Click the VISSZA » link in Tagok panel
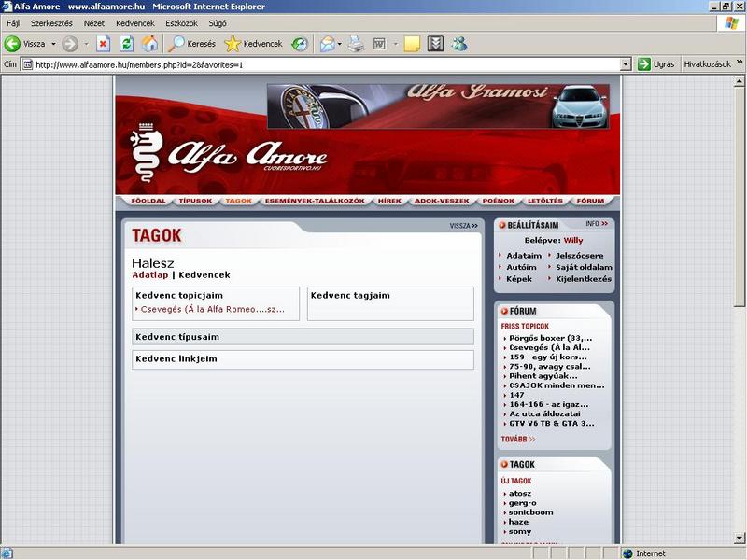This screenshot has height=560, width=747. (463, 226)
